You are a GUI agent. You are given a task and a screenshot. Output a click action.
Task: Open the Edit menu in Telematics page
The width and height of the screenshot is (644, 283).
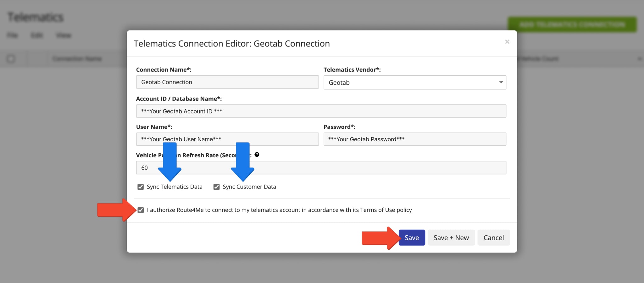click(x=37, y=35)
